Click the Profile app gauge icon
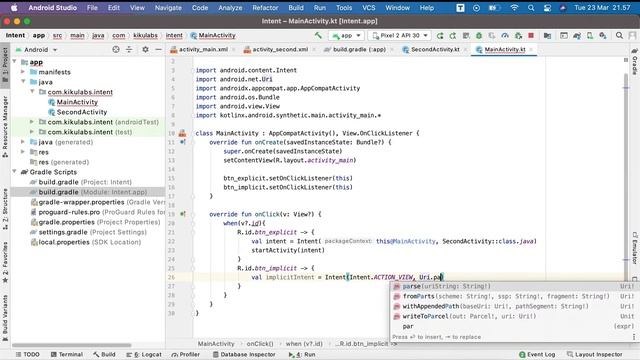This screenshot has height=360, width=640. pyautogui.click(x=505, y=36)
